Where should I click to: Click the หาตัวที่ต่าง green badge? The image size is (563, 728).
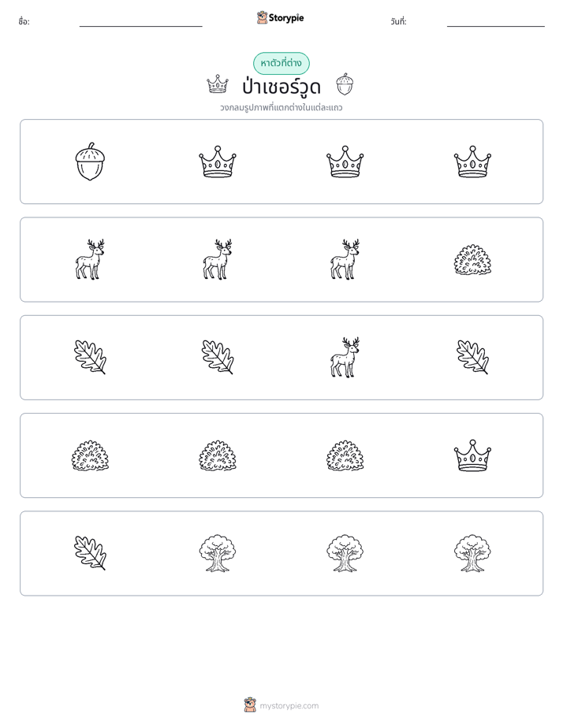[281, 63]
